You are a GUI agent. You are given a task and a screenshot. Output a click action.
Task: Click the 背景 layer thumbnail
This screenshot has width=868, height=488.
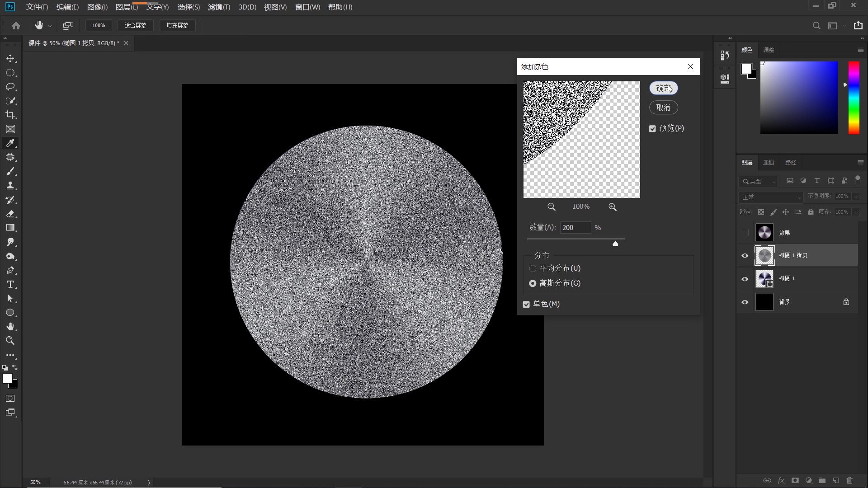coord(764,302)
